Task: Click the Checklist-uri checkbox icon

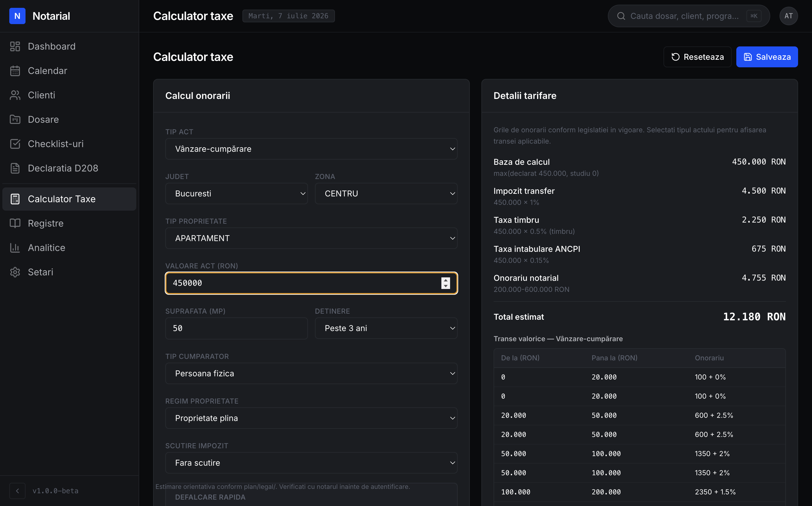Action: point(15,144)
